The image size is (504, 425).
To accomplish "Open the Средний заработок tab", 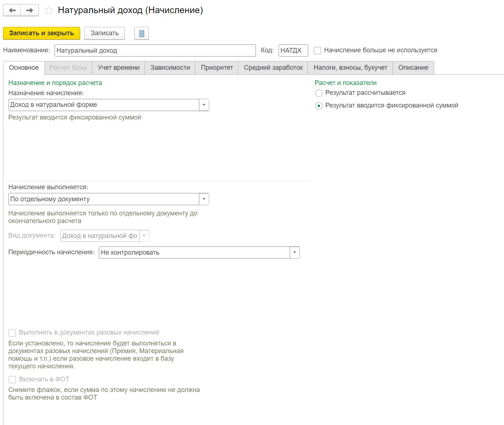I will [x=273, y=68].
